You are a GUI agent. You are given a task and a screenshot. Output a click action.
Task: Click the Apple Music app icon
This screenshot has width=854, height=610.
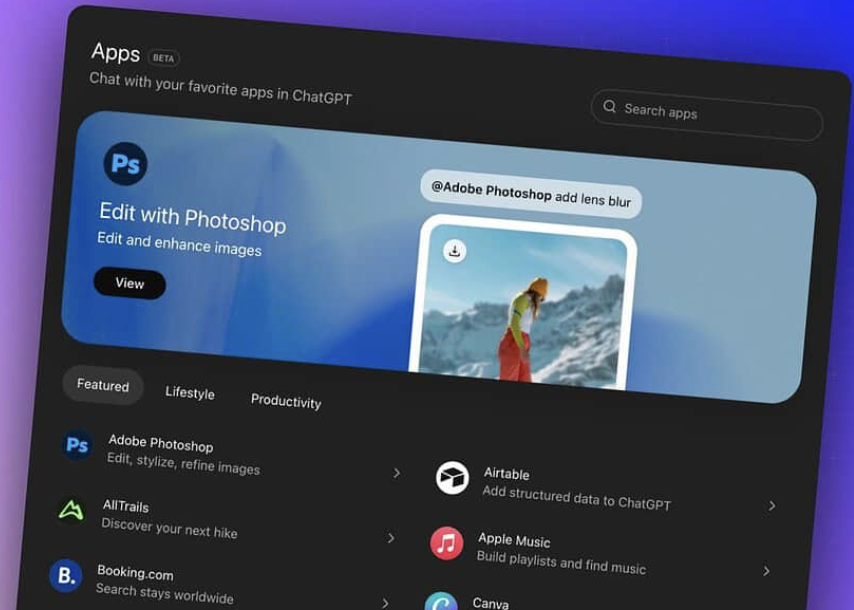point(446,543)
